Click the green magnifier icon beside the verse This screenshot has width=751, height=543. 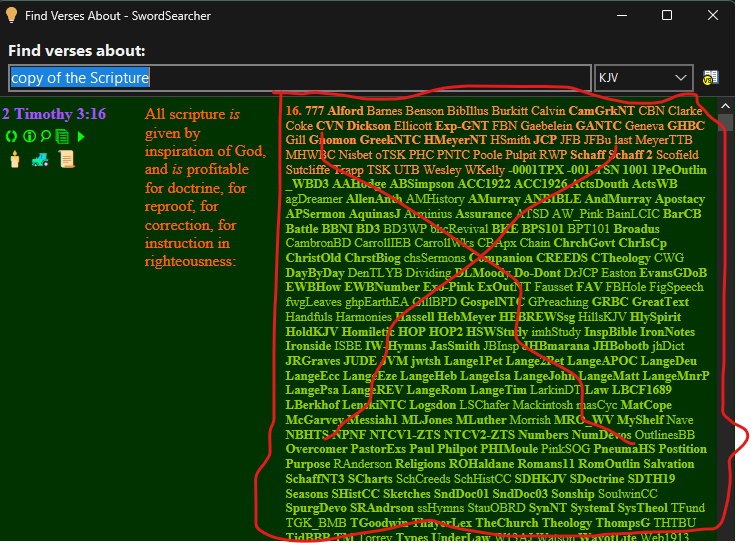tap(46, 136)
